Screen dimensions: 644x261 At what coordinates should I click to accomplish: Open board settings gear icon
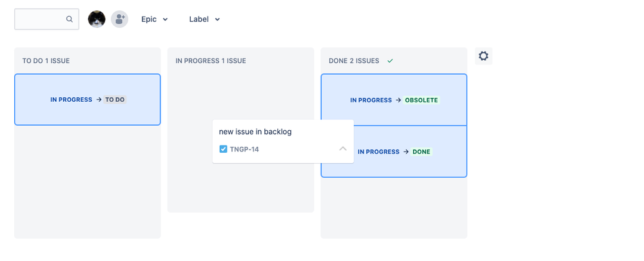483,56
